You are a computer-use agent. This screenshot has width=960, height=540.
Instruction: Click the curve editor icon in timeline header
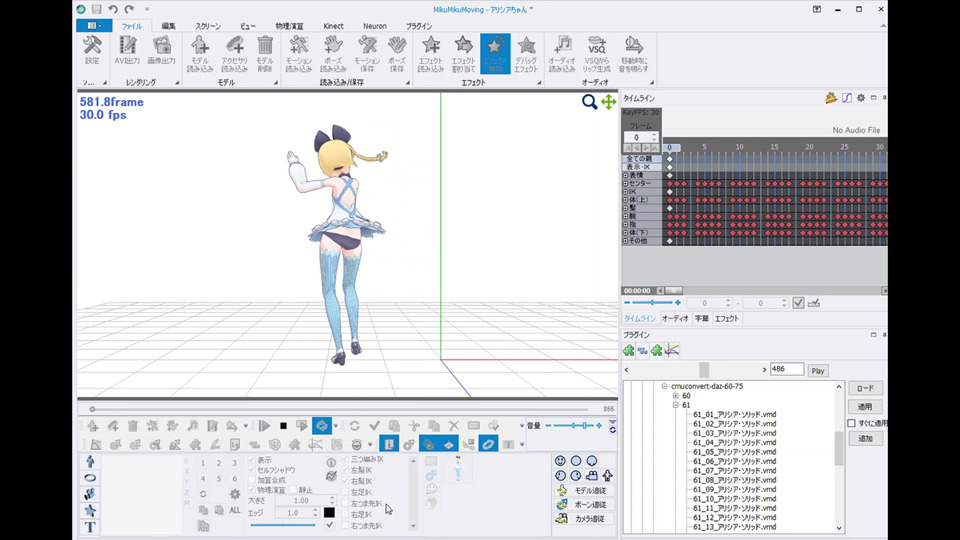click(847, 98)
